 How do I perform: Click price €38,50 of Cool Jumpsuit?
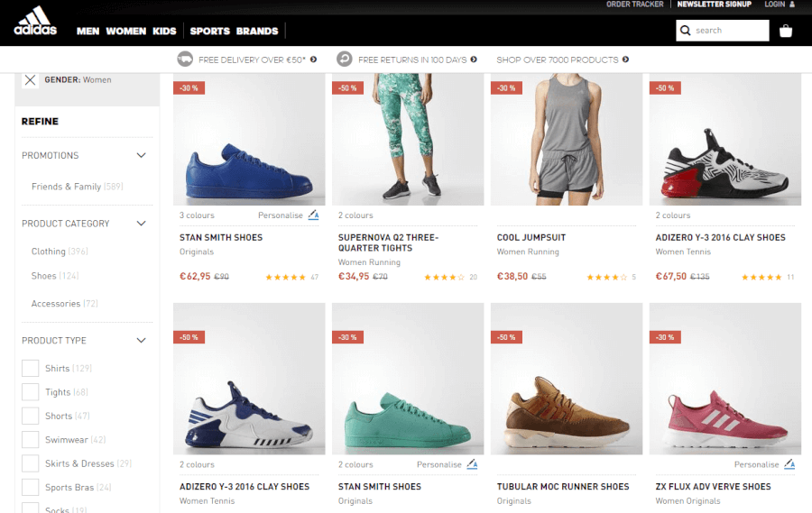512,277
